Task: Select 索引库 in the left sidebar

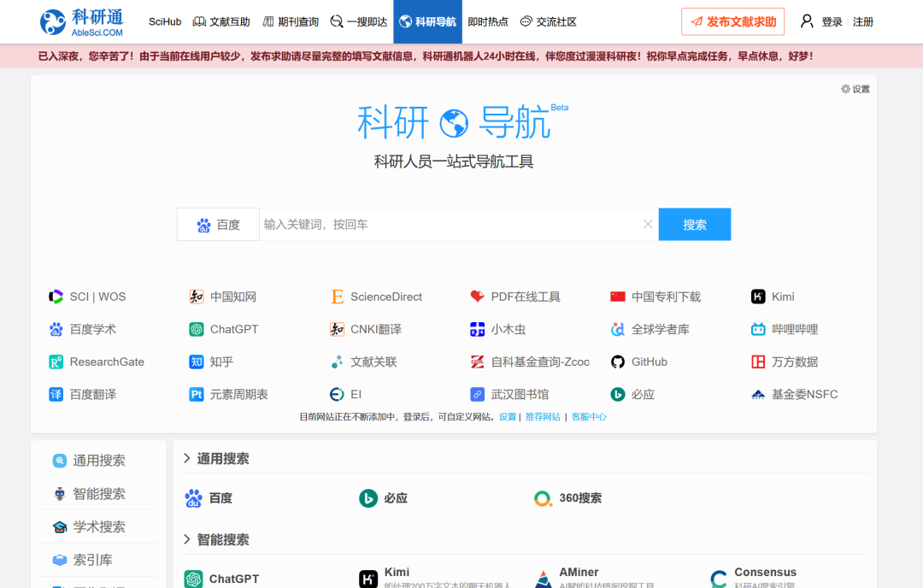Action: [x=98, y=560]
